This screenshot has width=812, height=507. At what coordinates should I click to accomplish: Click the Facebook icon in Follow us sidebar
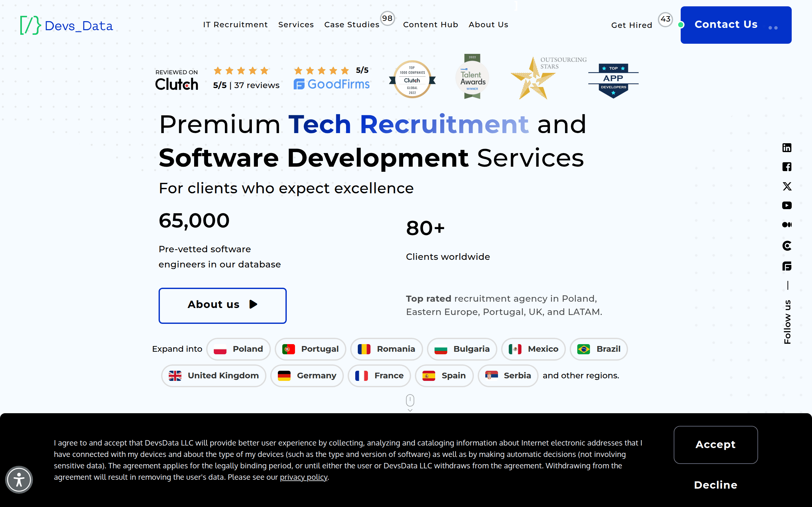click(x=787, y=167)
